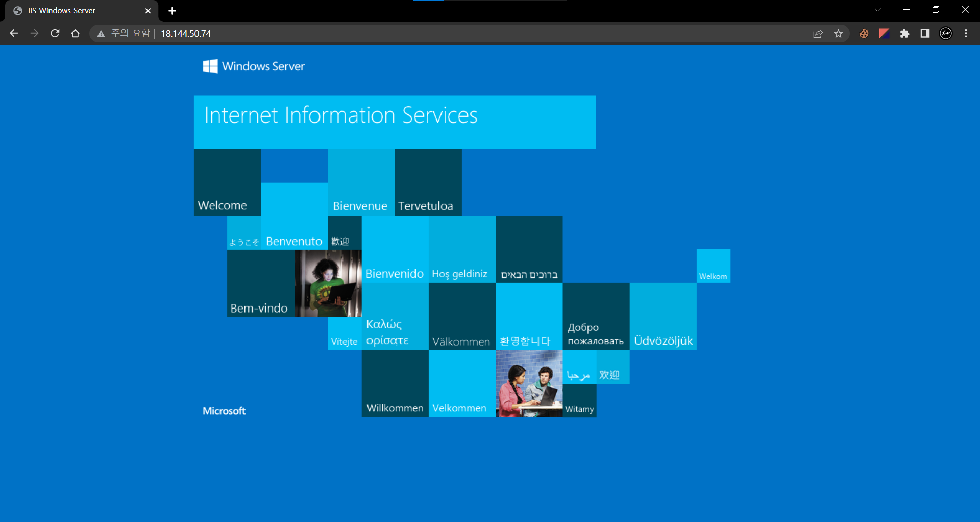This screenshot has height=522, width=980.
Task: Minimize the browser window
Action: pos(906,10)
